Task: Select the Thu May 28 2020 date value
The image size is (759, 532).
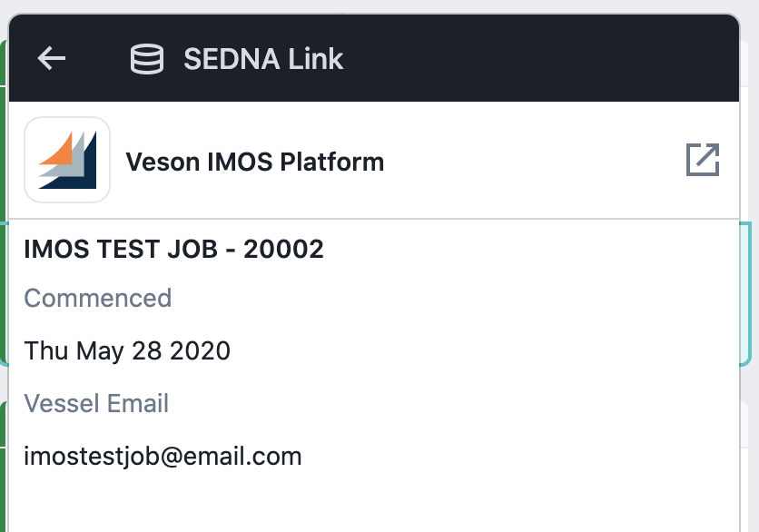Action: click(127, 351)
